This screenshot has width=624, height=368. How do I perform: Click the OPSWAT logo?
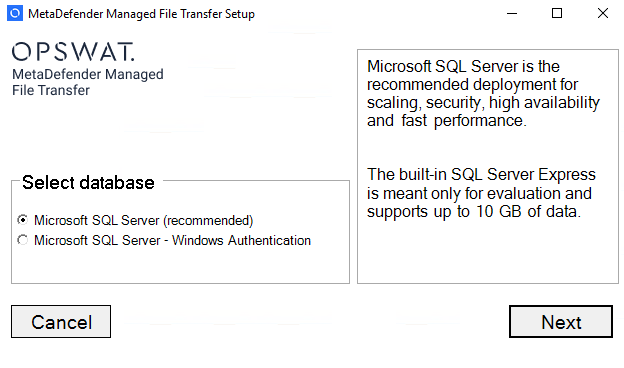(x=73, y=52)
